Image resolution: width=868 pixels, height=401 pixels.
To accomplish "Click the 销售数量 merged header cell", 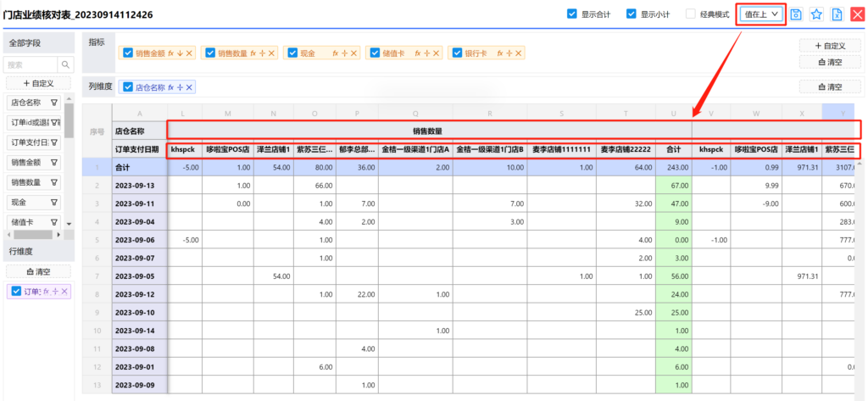I will tap(430, 131).
